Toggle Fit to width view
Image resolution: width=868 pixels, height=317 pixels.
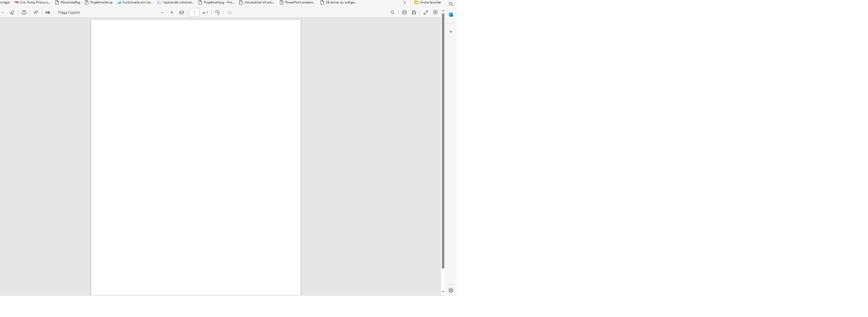182,12
